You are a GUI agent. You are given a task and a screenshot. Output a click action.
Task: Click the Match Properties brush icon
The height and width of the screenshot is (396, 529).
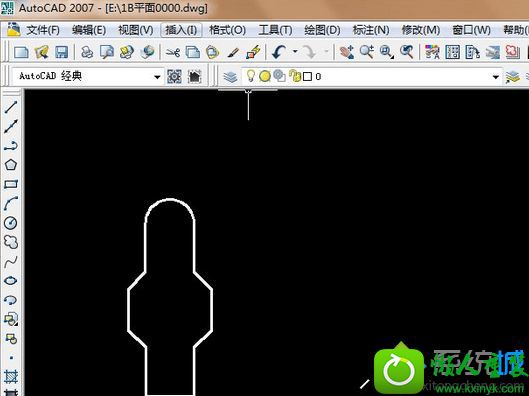pos(233,52)
